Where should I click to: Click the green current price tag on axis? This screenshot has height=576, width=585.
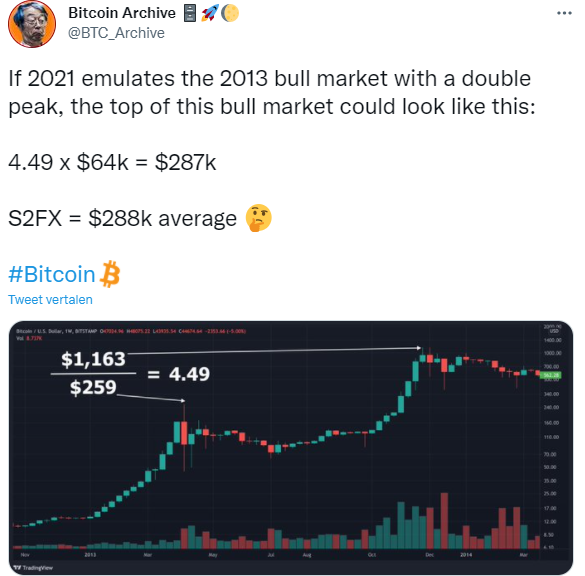[551, 375]
